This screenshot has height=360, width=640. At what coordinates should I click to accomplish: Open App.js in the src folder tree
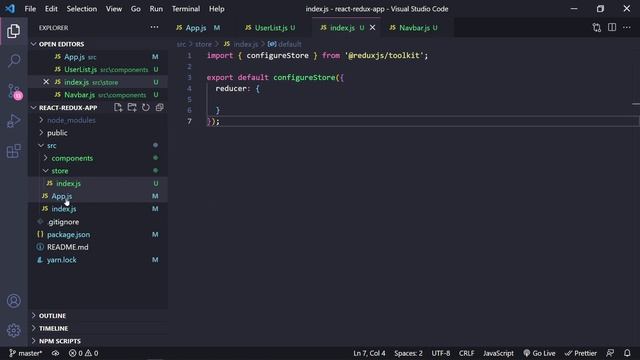tap(98, 196)
